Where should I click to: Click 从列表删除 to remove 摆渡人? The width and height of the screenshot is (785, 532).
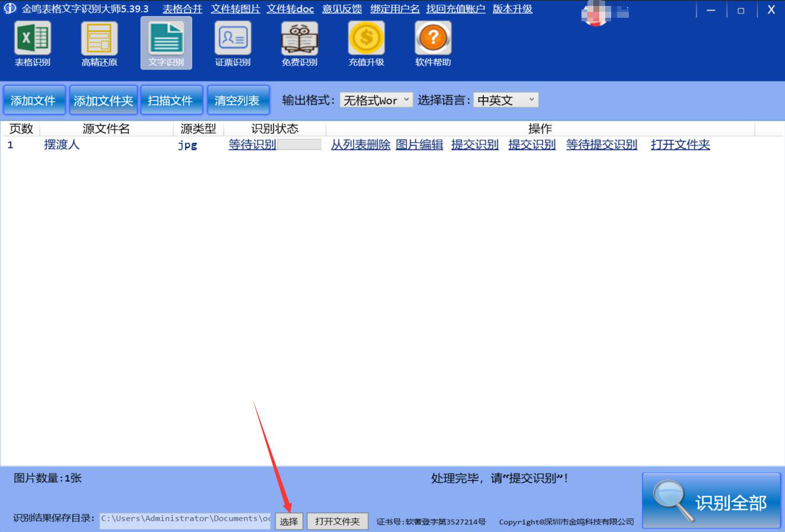360,144
